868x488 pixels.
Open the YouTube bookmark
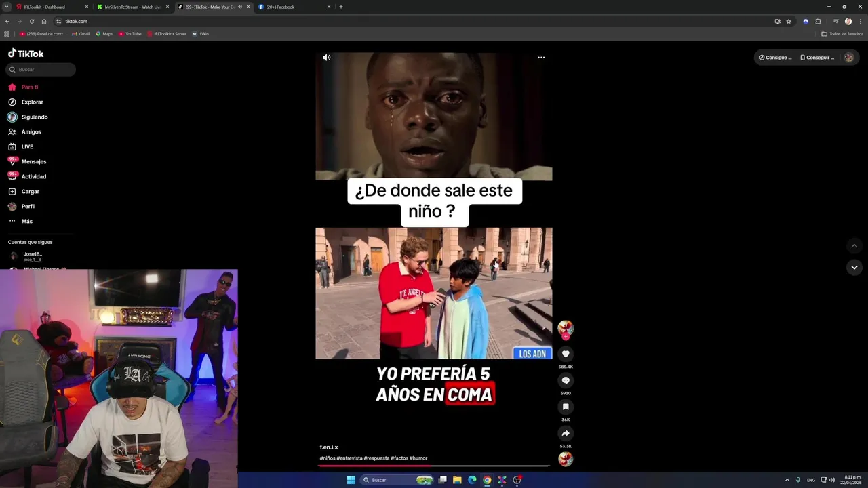130,33
